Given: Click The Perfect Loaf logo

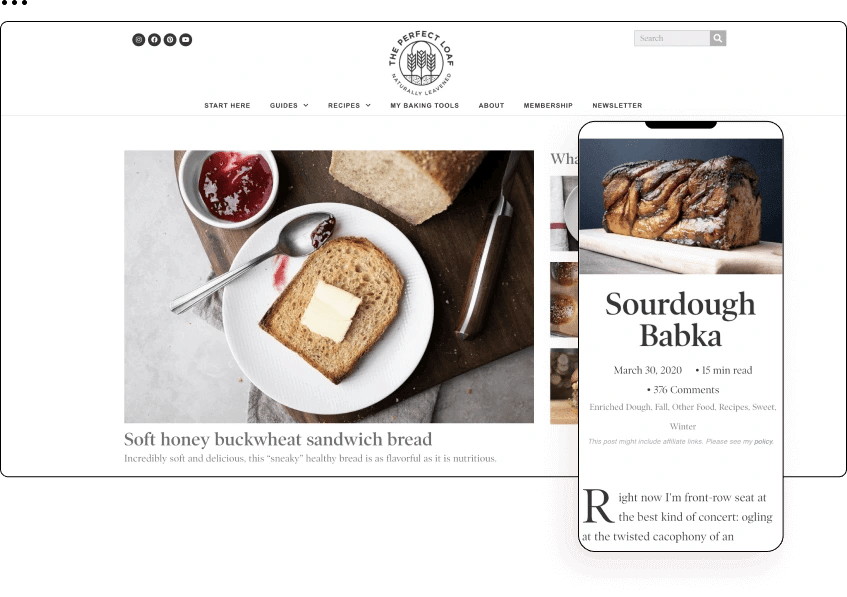Looking at the screenshot, I should point(421,63).
